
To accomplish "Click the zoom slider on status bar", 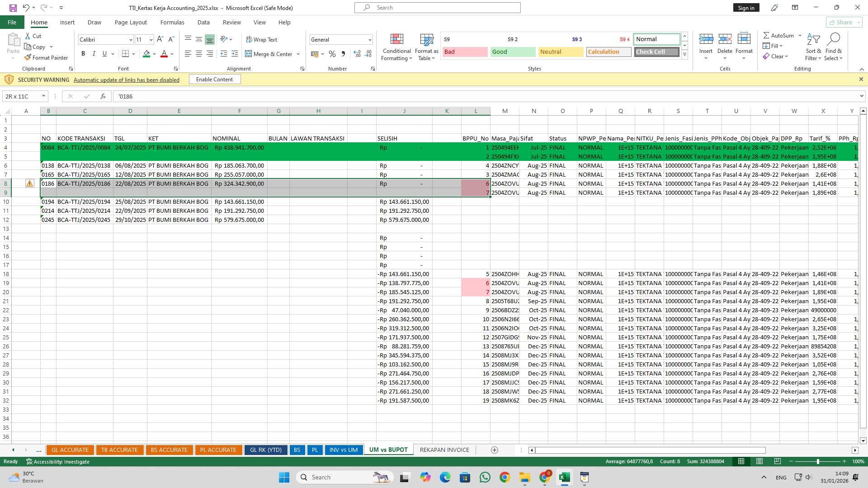I will coord(818,462).
